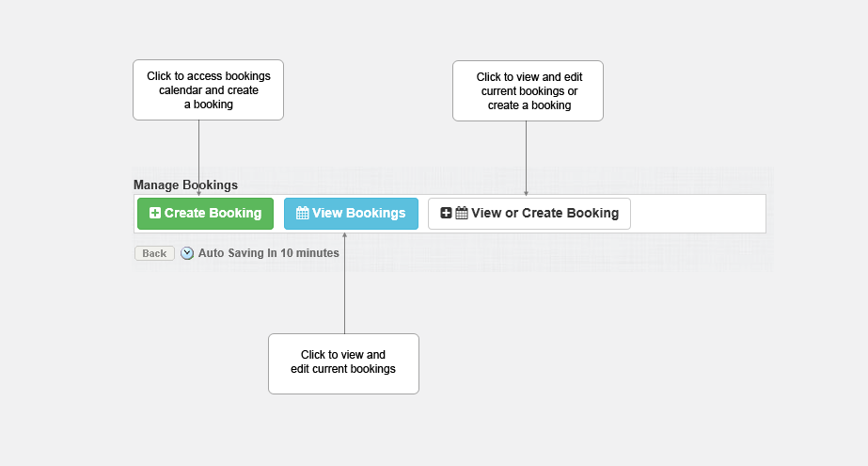This screenshot has height=466, width=868.
Task: Click the 'View or Create Booking' label text
Action: (x=545, y=213)
